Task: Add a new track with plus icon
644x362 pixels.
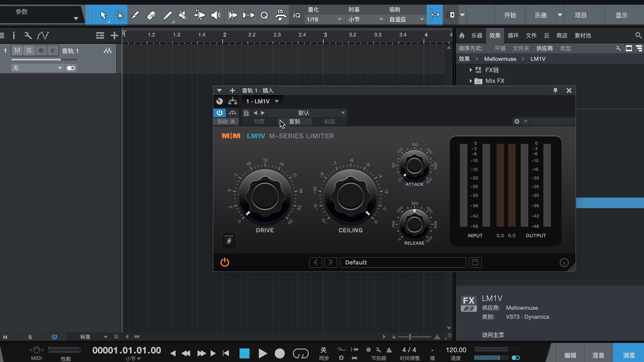Action: click(114, 35)
